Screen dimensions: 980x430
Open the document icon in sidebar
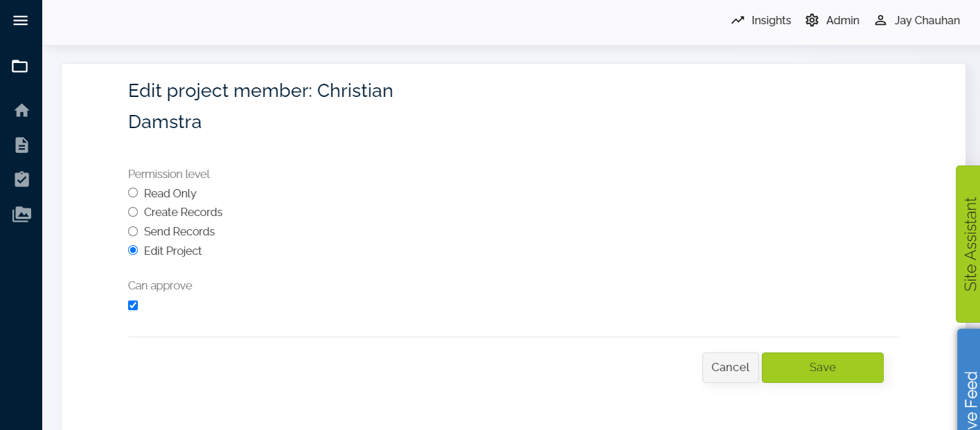(x=21, y=145)
